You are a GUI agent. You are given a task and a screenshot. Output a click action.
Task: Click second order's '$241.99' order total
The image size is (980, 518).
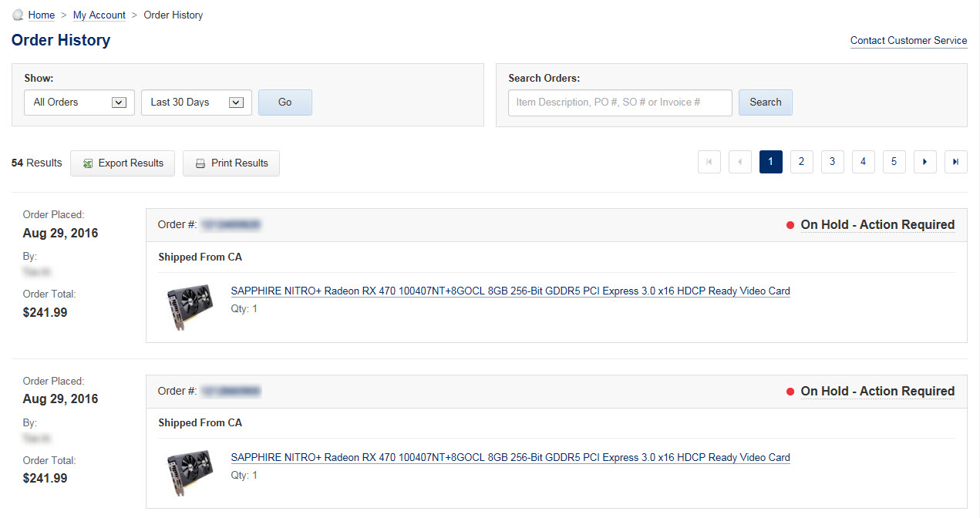[x=45, y=478]
